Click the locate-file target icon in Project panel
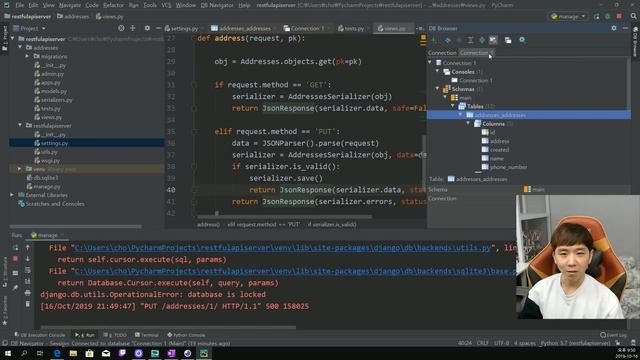Image resolution: width=640 pixels, height=360 pixels. [121, 28]
